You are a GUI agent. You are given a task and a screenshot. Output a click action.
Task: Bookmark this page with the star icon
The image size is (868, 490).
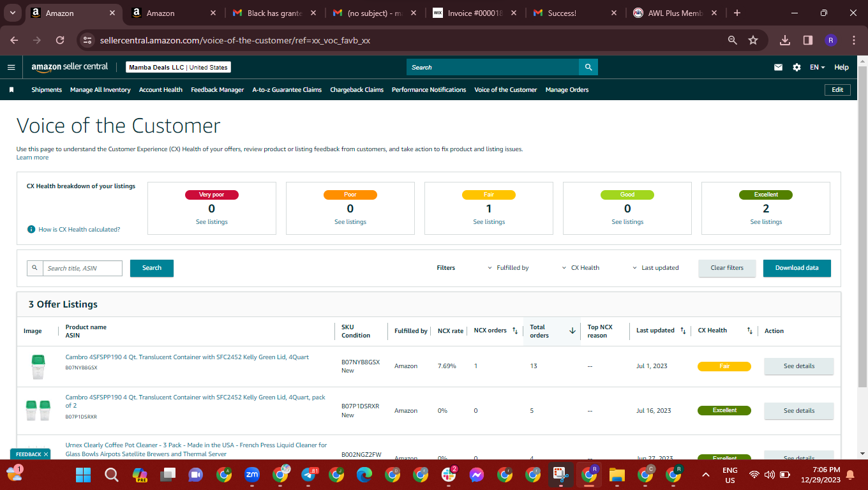[753, 40]
